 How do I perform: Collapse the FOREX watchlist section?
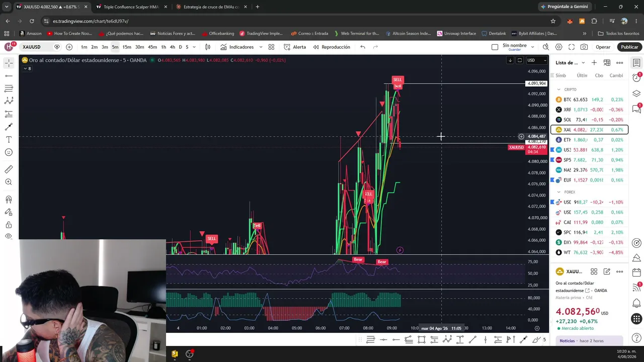point(558,192)
